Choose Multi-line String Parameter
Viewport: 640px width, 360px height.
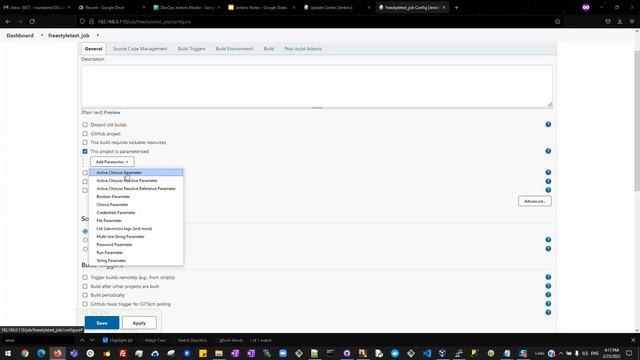click(136, 236)
